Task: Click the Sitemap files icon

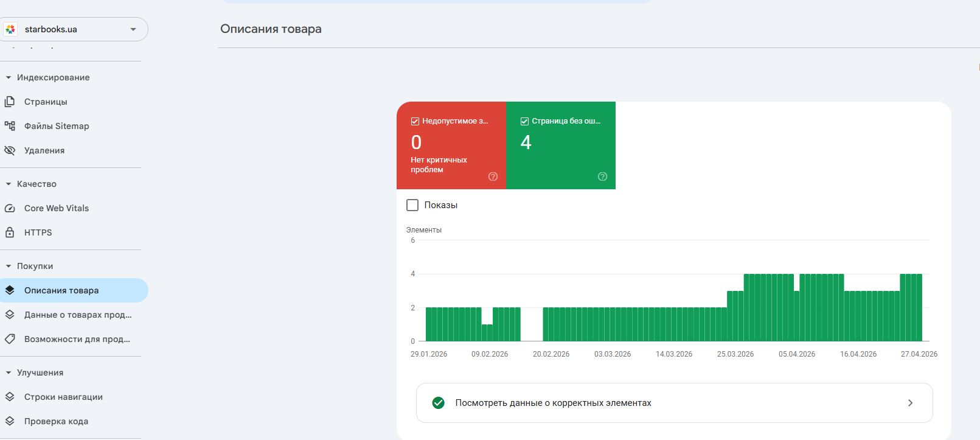Action: pyautogui.click(x=10, y=126)
